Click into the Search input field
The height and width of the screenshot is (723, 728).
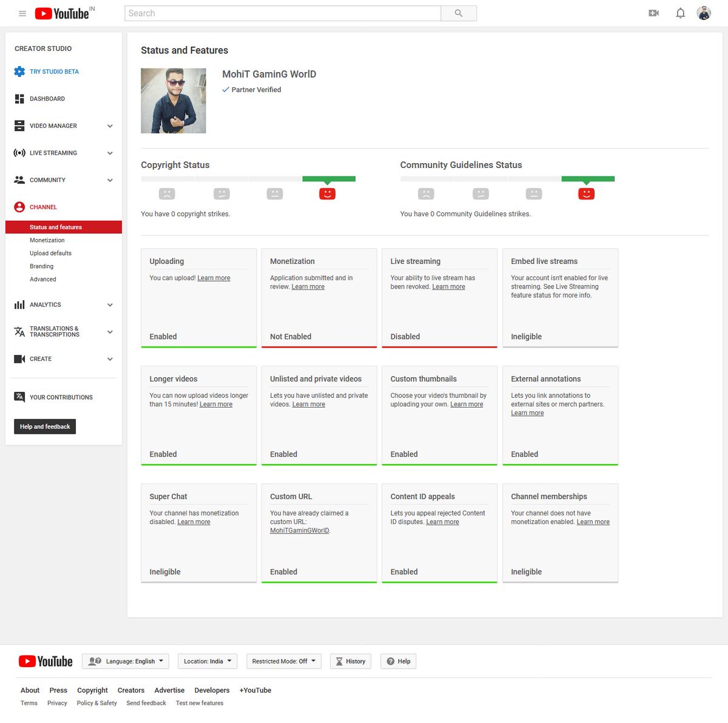click(283, 13)
